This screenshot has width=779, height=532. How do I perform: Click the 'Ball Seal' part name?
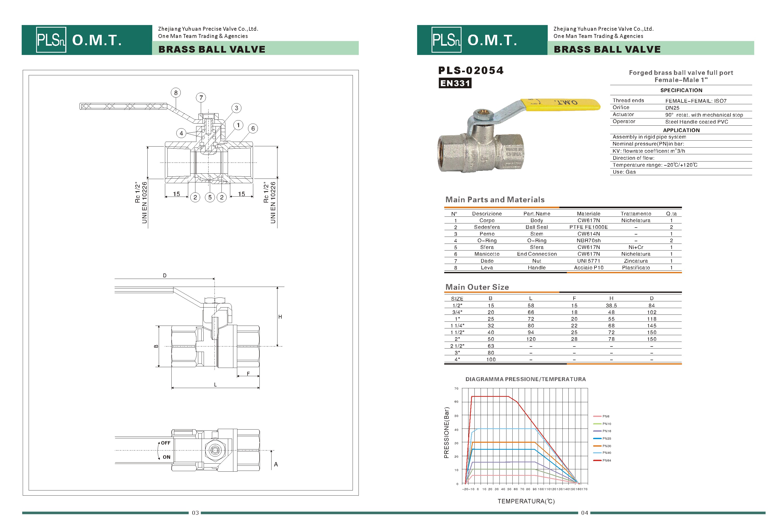pos(537,227)
